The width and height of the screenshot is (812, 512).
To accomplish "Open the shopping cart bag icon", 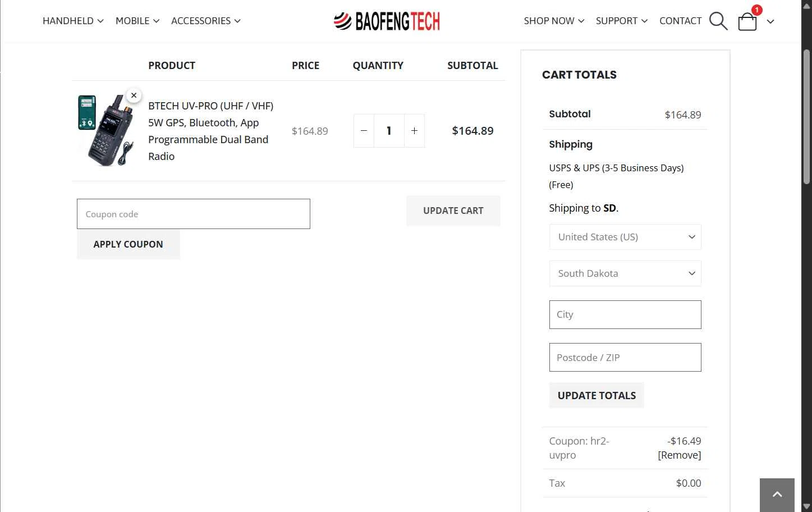I will coord(747,21).
